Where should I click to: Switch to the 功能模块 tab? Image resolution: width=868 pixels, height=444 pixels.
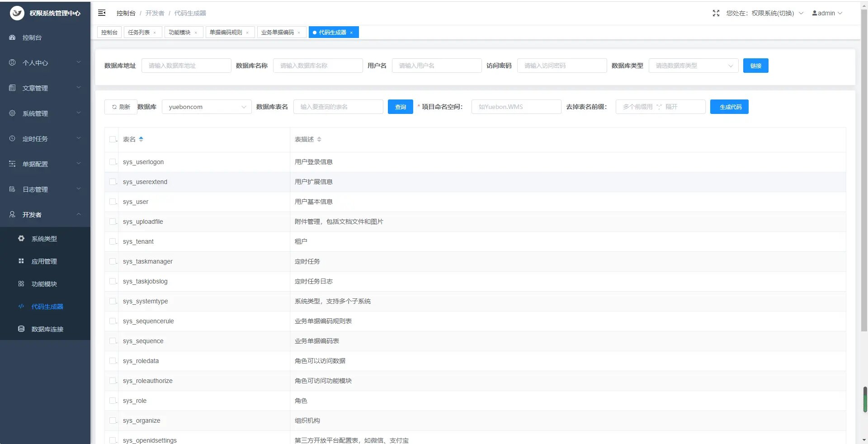coord(179,33)
